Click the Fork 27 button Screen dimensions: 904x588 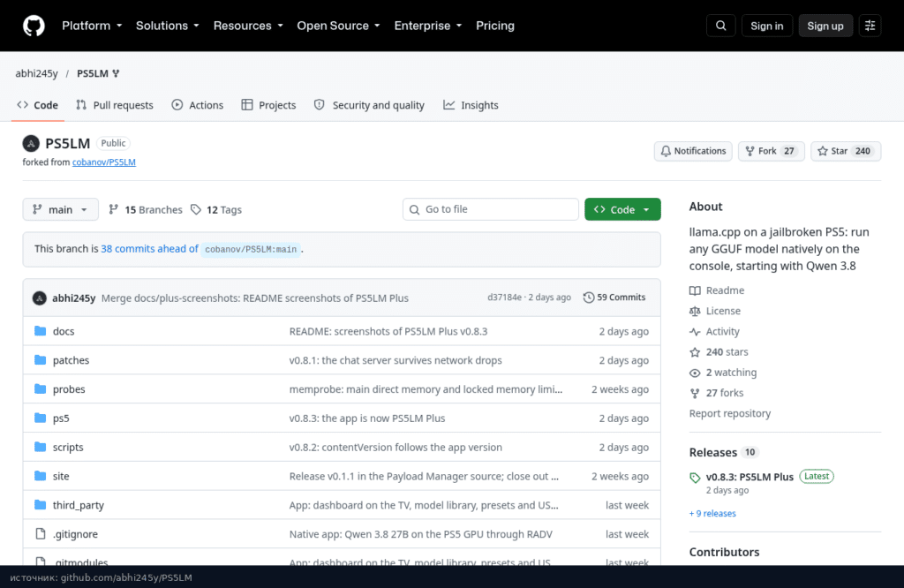click(x=771, y=151)
